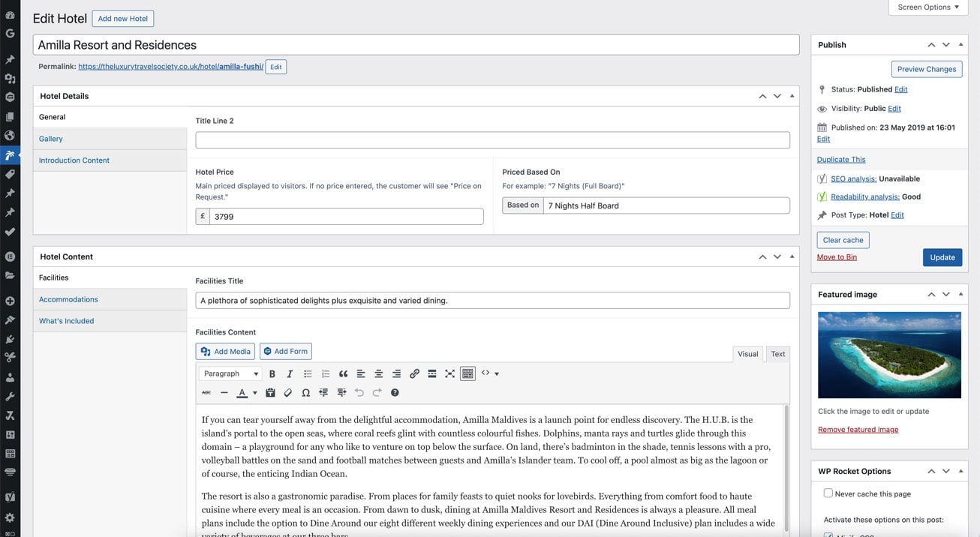This screenshot has width=980, height=537.
Task: Open the palm tree Hotels menu icon
Action: point(10,155)
